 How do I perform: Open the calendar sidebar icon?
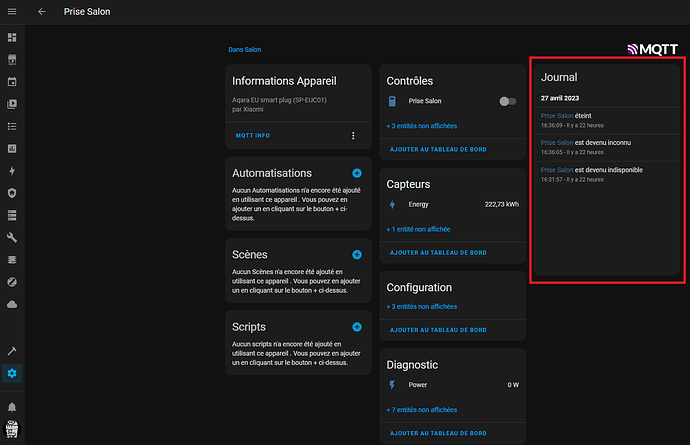pyautogui.click(x=12, y=82)
